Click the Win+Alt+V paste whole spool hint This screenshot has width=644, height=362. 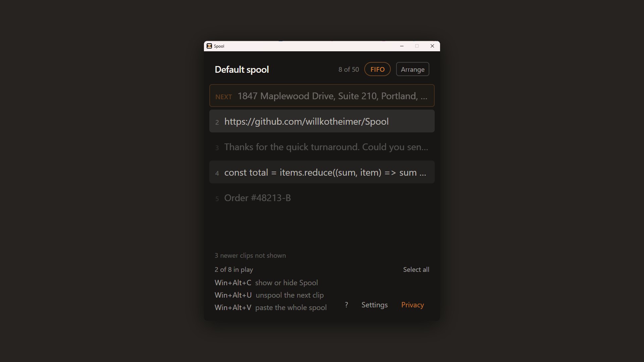[271, 307]
